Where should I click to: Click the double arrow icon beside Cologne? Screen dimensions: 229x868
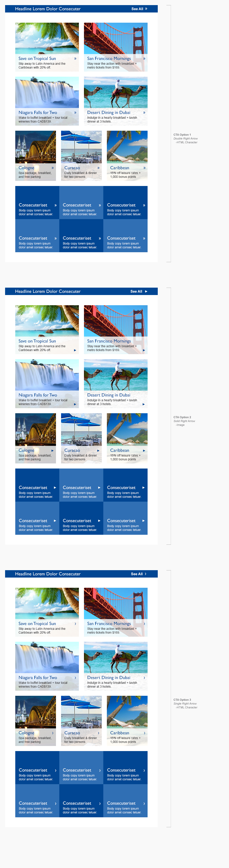52,168
